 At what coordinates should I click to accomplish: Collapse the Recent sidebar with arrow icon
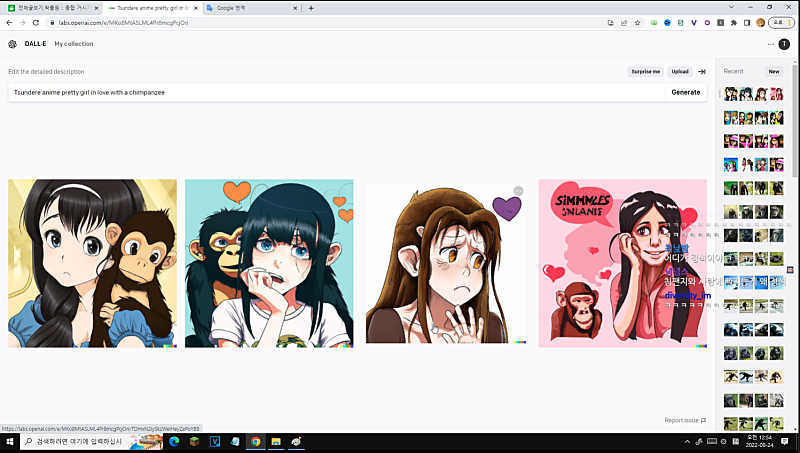702,72
